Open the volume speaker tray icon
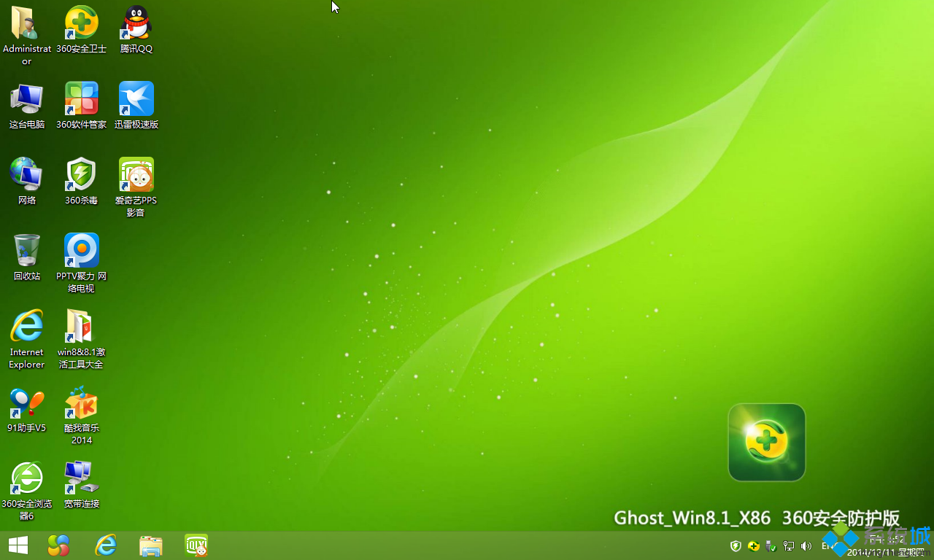Viewport: 934px width, 560px height. pos(806,546)
